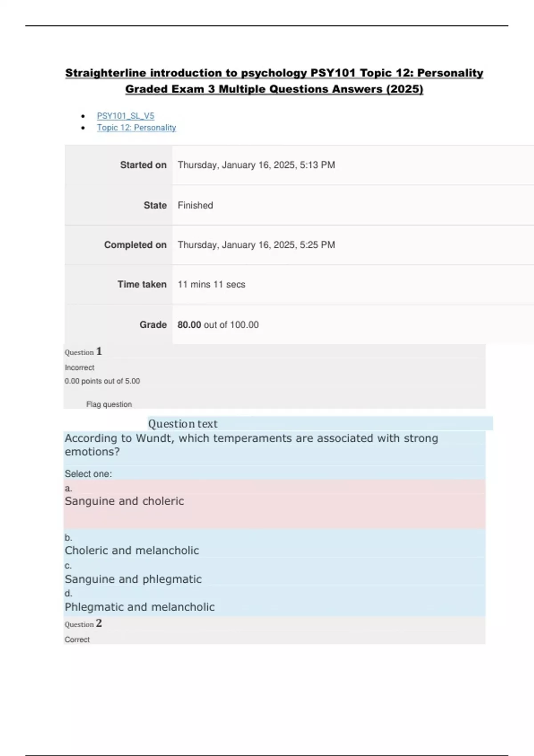Click the 'Finished' state value
Screen dimensions: 534x756
pyautogui.click(x=195, y=205)
